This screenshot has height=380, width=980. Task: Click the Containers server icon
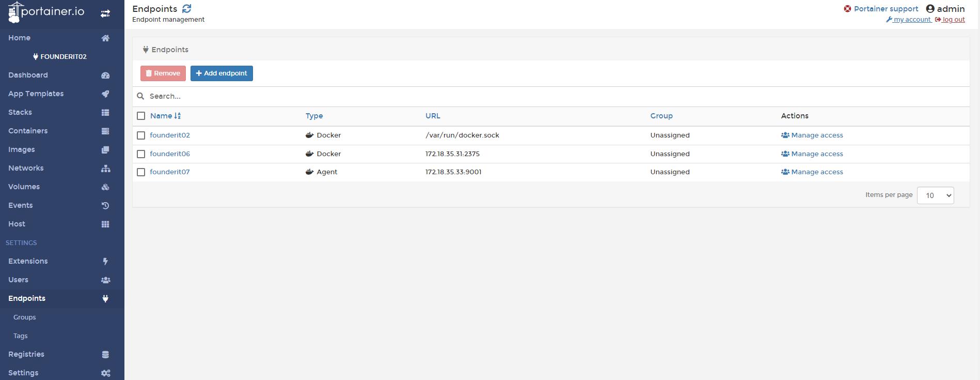coord(105,131)
